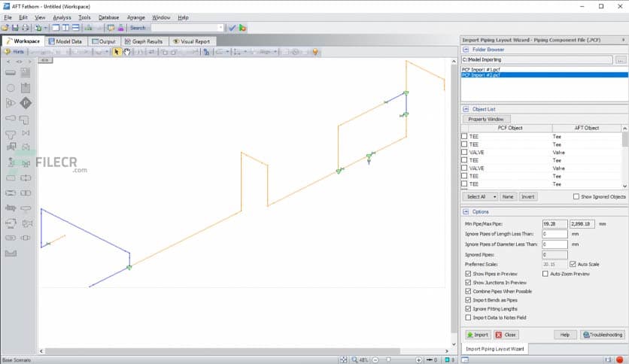Open the Analysis menu

pyautogui.click(x=62, y=17)
